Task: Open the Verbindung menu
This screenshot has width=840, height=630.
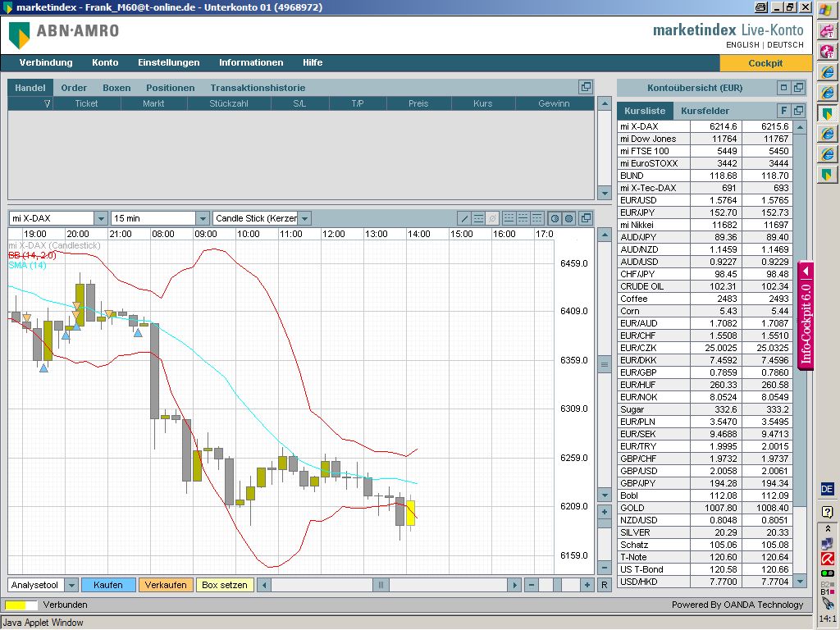Action: point(46,62)
